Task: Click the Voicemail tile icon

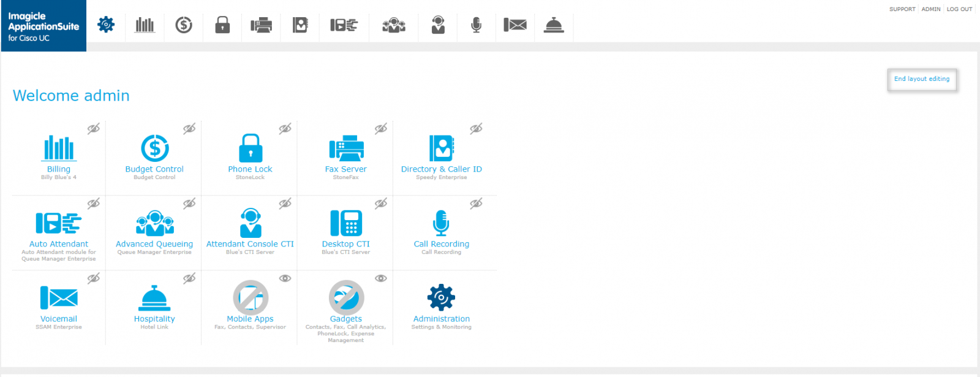Action: pyautogui.click(x=59, y=298)
